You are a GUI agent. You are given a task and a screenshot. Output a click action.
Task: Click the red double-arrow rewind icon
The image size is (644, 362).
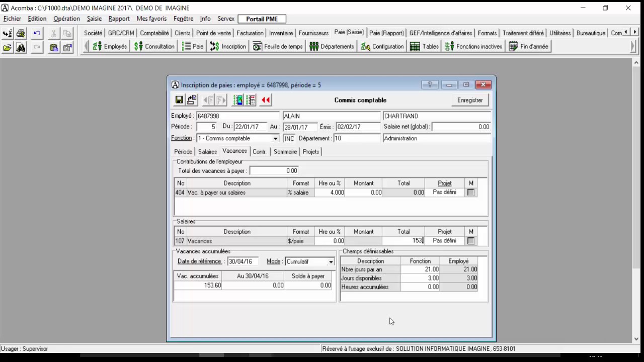266,100
